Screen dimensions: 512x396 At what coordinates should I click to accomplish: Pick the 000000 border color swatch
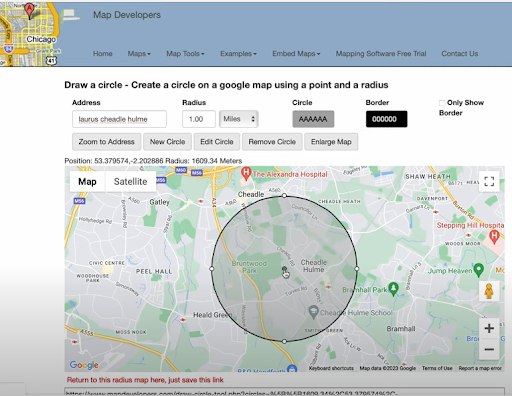(x=386, y=119)
